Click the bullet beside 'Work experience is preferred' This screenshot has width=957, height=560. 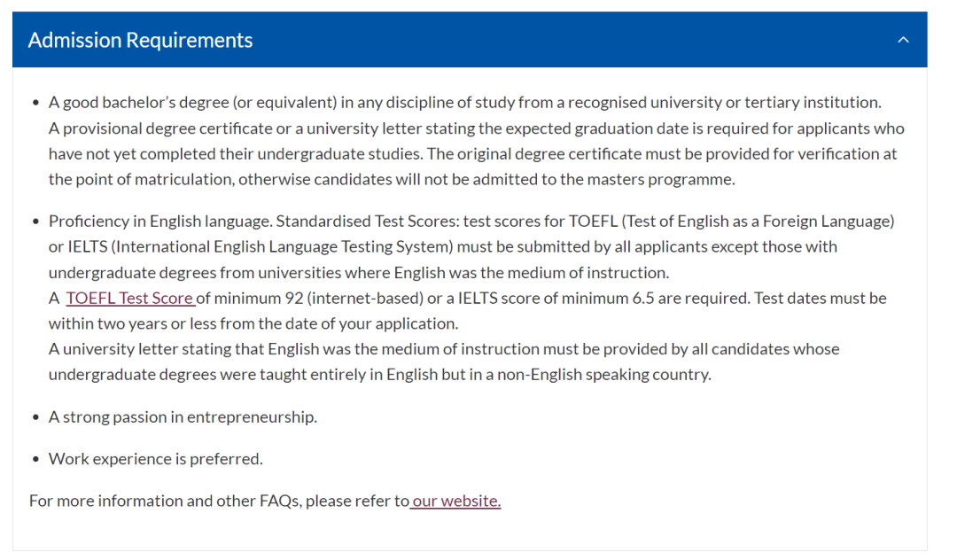(36, 459)
